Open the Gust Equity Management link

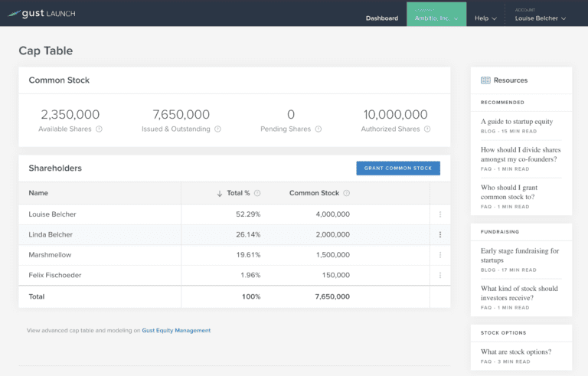coord(176,331)
